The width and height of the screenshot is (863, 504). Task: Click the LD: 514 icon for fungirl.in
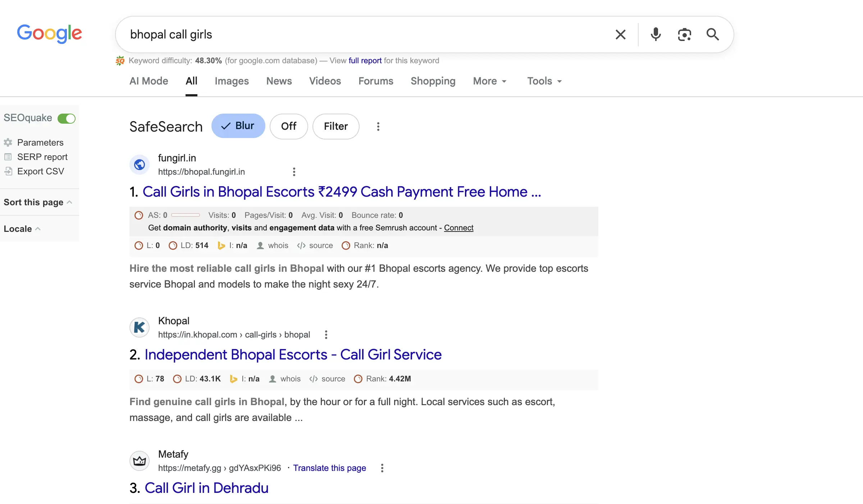click(173, 246)
